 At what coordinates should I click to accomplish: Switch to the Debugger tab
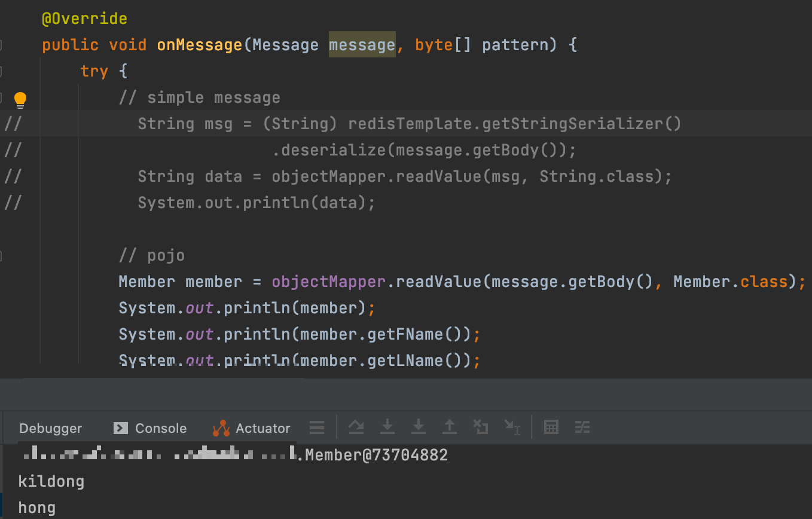(x=50, y=428)
